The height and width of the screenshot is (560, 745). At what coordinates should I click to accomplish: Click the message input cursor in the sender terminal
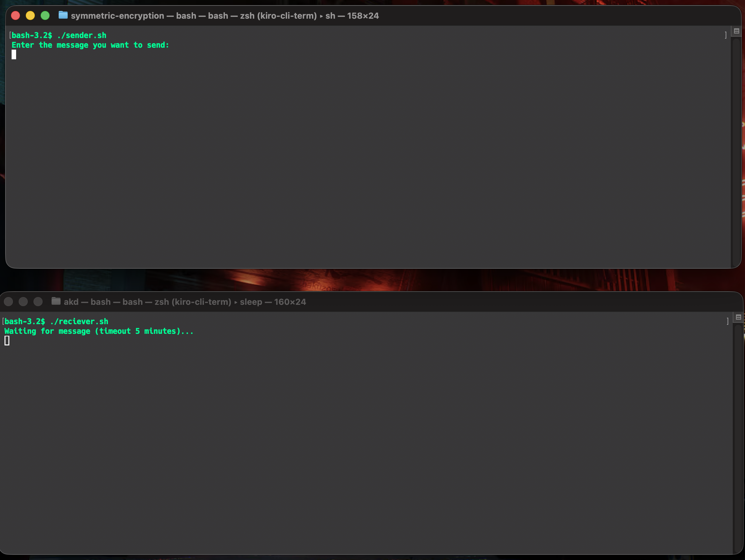coord(14,54)
